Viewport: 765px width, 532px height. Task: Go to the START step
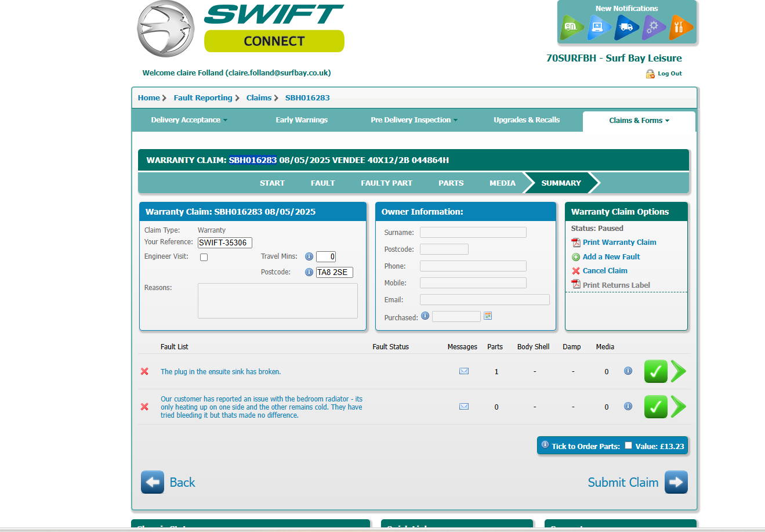pyautogui.click(x=272, y=183)
